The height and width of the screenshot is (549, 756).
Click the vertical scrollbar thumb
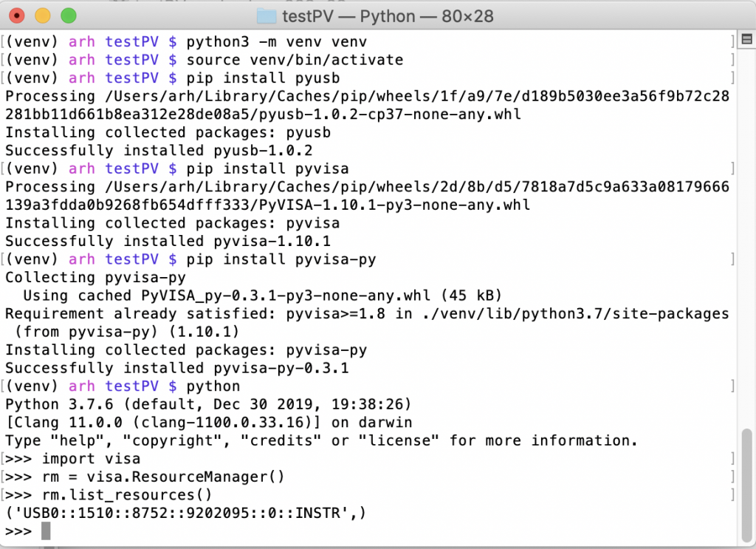click(x=747, y=485)
